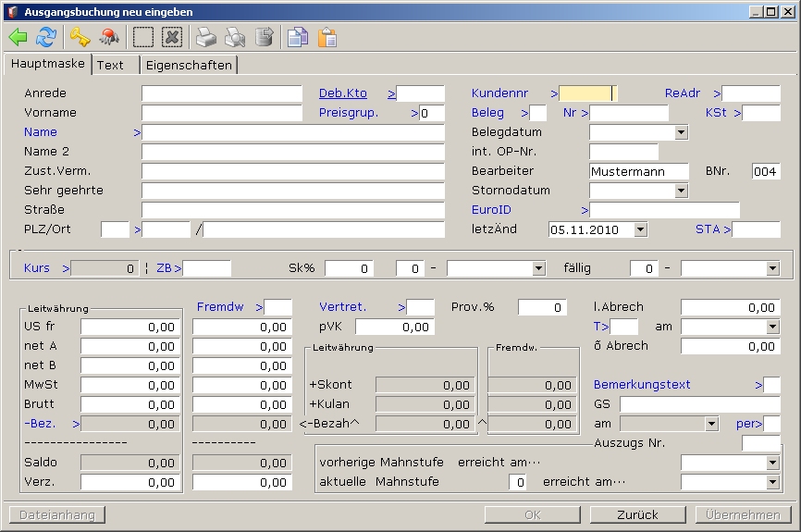Open the Belegdatum dropdown
The image size is (801, 532).
point(682,132)
